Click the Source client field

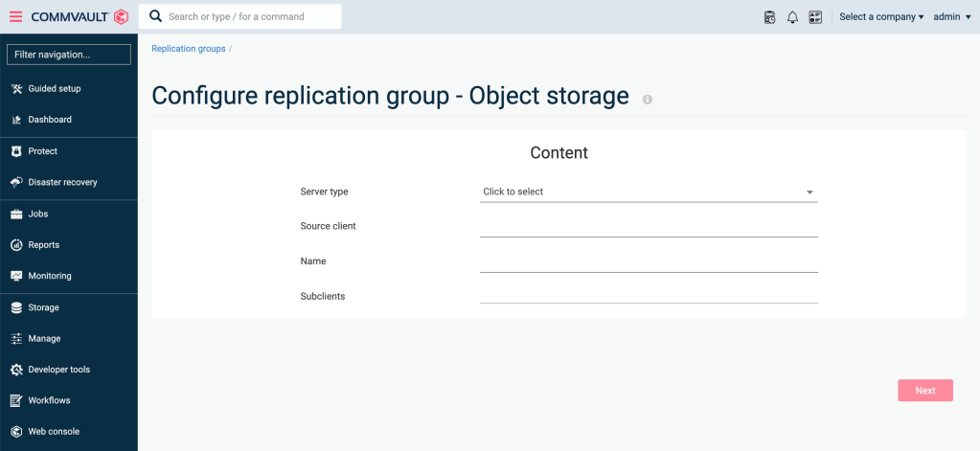(649, 227)
